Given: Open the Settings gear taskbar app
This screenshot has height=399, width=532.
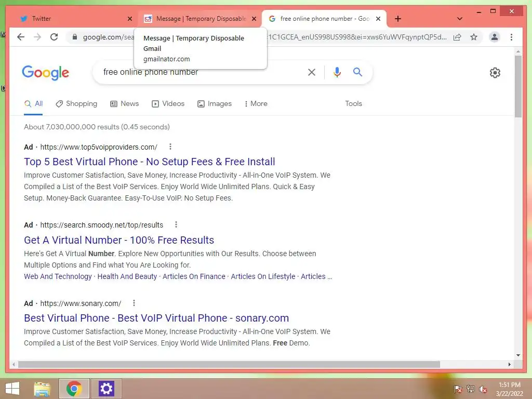Looking at the screenshot, I should [106, 389].
